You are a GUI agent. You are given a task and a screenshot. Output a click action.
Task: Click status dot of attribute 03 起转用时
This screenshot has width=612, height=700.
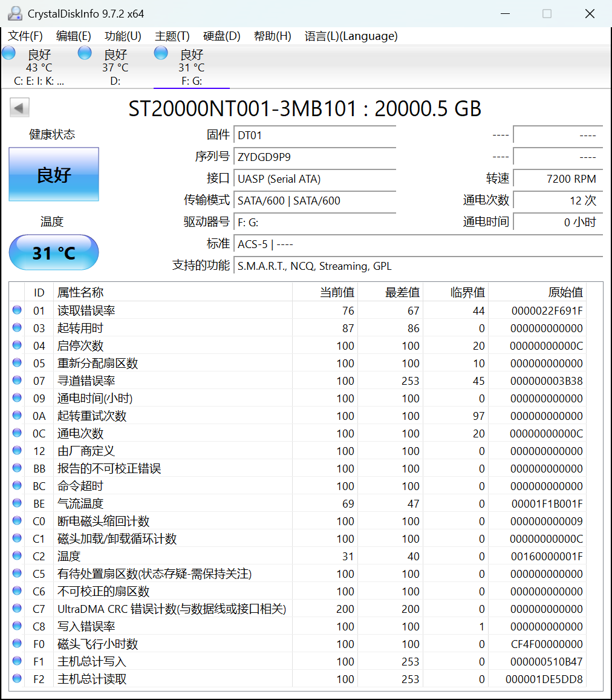pyautogui.click(x=17, y=328)
